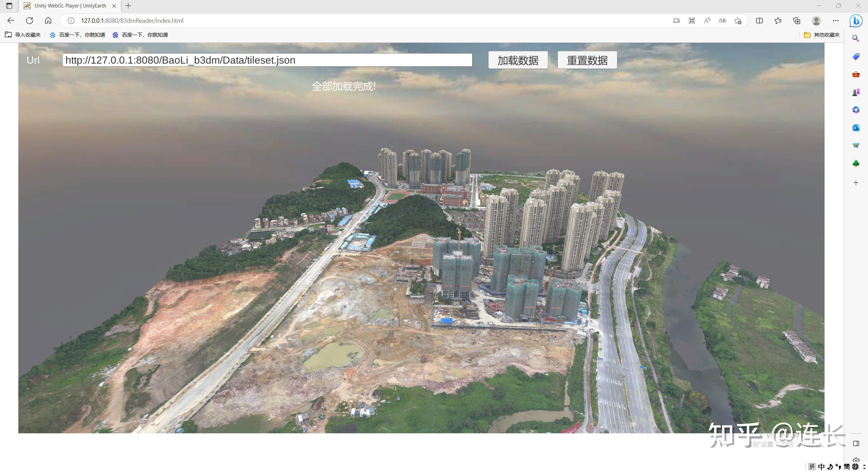The image size is (868, 471).
Task: Click the 重置数据 reset data button
Action: click(587, 60)
